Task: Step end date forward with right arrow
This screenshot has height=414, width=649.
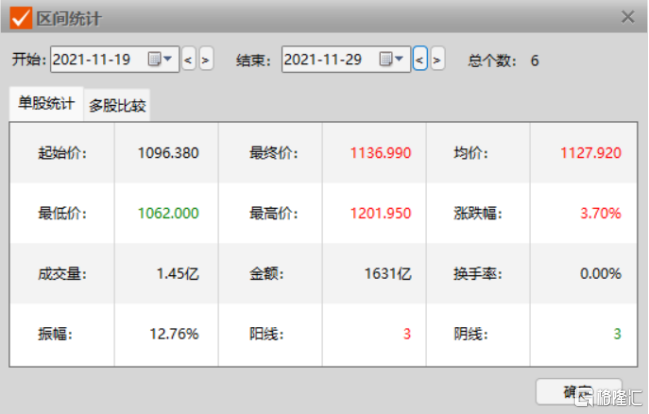Action: coord(438,60)
